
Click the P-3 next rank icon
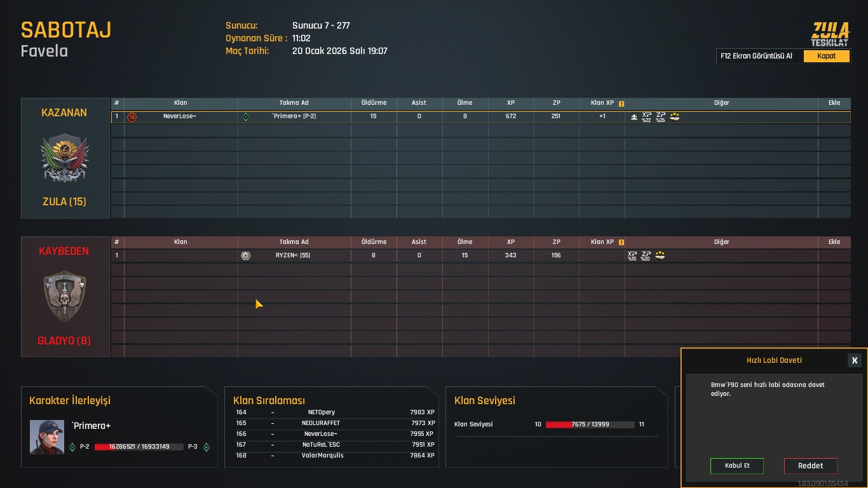point(206,447)
